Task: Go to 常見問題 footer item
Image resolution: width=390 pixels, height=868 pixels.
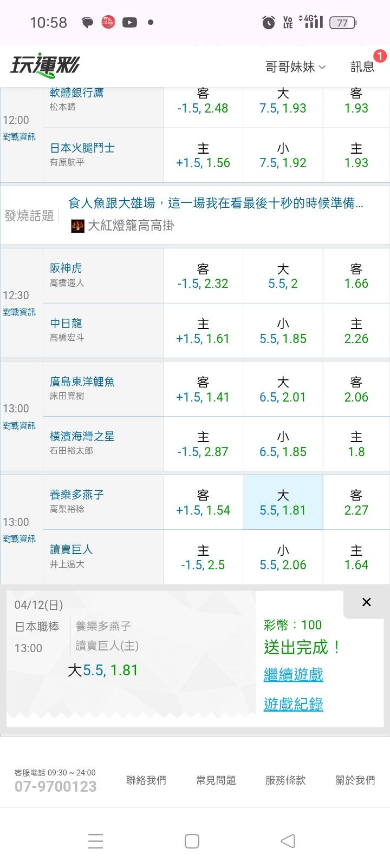Action: coord(216,780)
